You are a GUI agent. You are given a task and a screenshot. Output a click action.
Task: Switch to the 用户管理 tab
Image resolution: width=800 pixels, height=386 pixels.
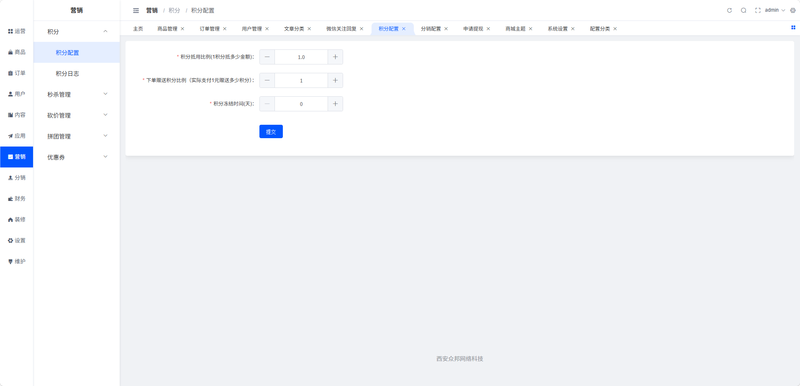[x=252, y=29]
